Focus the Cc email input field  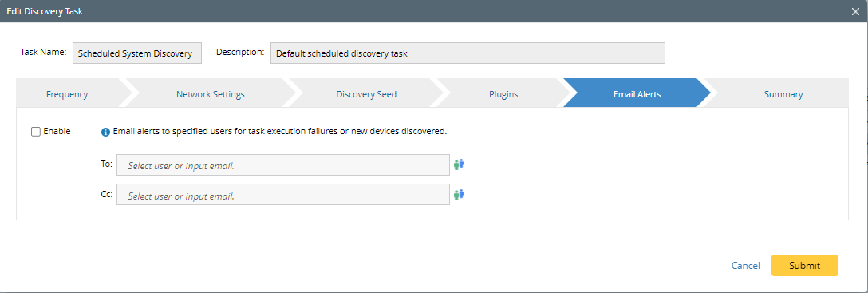click(x=283, y=195)
